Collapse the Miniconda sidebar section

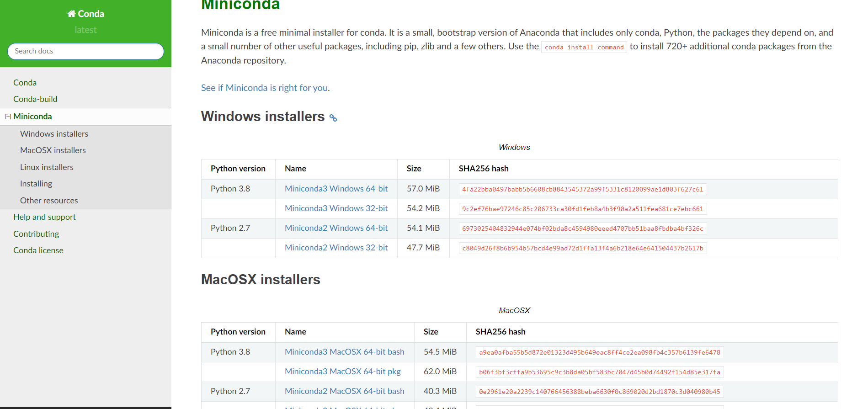tap(8, 117)
